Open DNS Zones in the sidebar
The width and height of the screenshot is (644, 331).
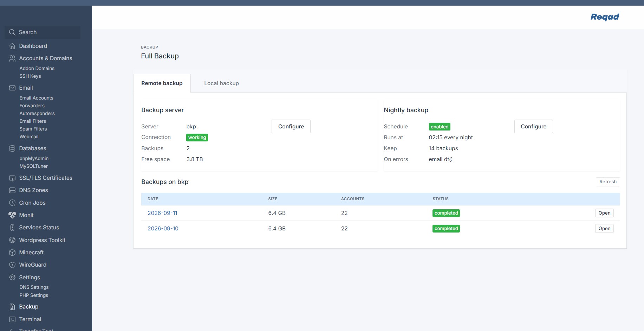point(33,190)
